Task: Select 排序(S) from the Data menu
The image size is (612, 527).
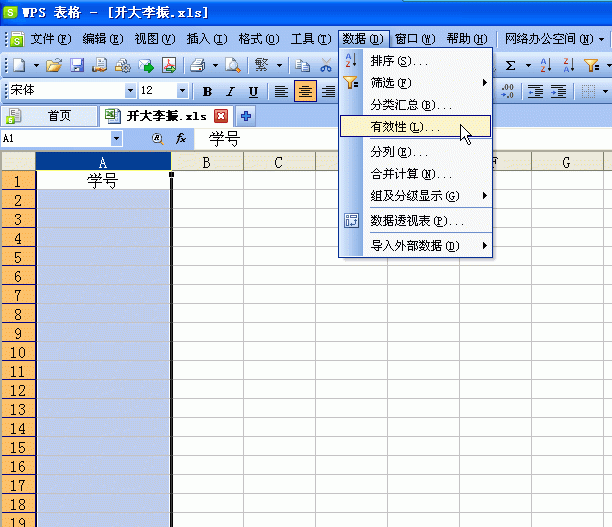Action: tap(415, 61)
